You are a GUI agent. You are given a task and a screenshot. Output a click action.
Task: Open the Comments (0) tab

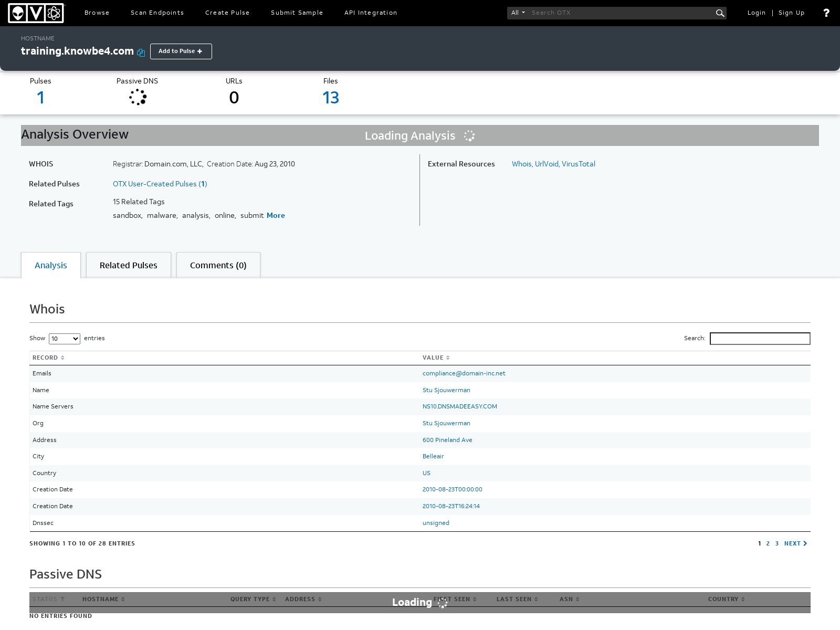(x=218, y=266)
